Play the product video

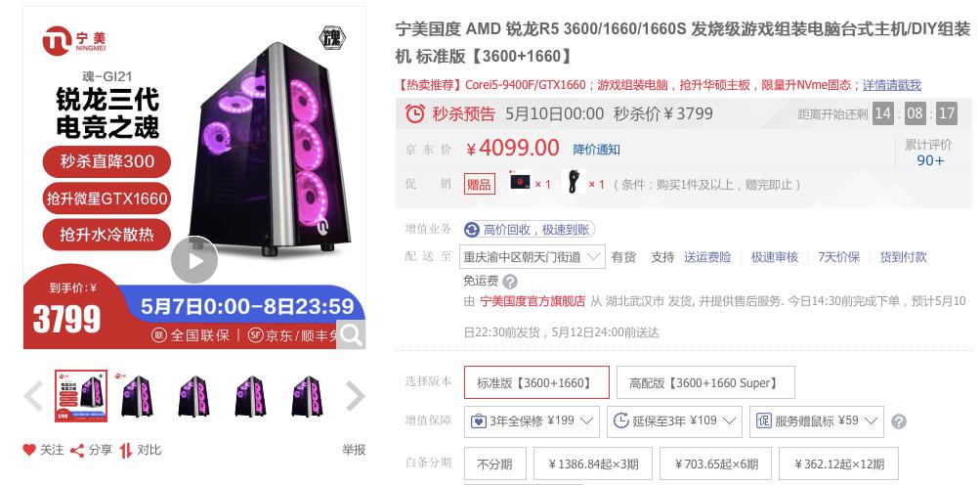[x=194, y=260]
